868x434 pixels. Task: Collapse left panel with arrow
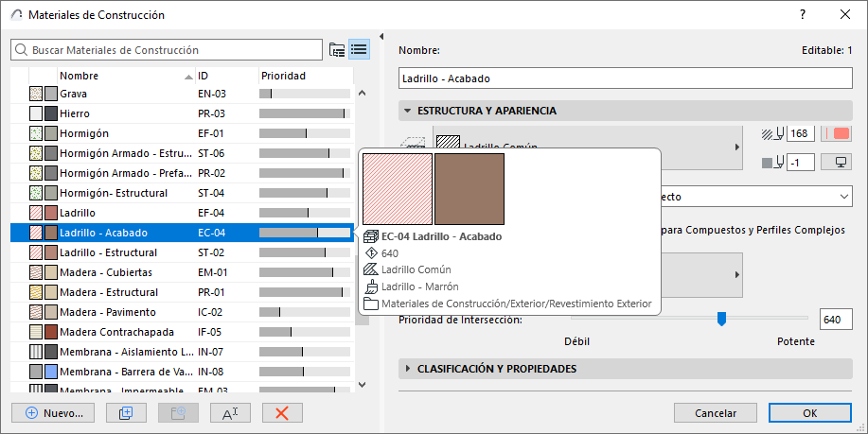(381, 37)
